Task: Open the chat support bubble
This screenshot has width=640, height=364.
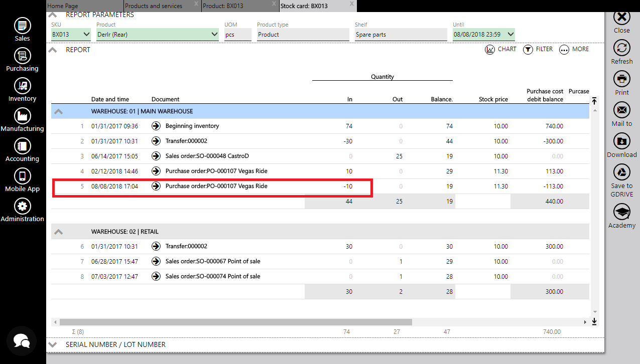Action: pyautogui.click(x=22, y=341)
